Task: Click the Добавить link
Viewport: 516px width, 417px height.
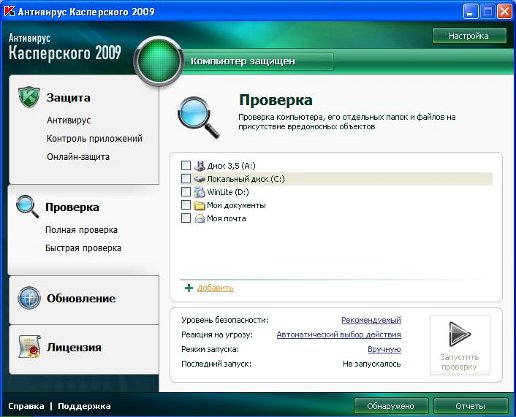Action: coord(215,288)
